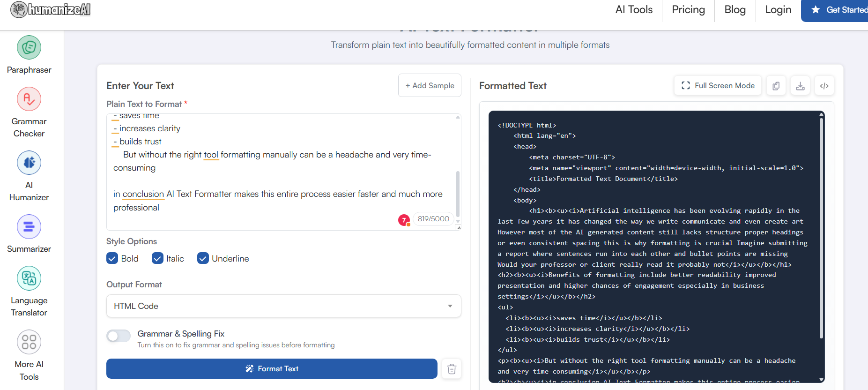Image resolution: width=868 pixels, height=390 pixels.
Task: Open the Paraphraser tool in sidebar
Action: click(29, 48)
